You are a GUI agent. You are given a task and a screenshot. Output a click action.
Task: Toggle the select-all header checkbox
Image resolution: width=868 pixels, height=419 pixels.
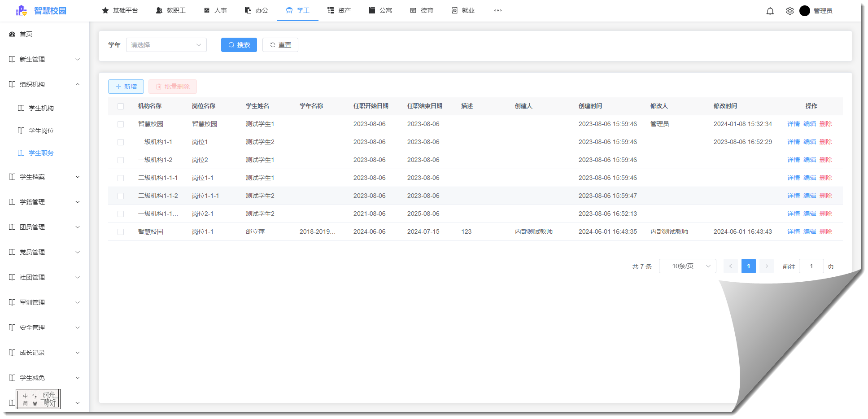pos(121,106)
